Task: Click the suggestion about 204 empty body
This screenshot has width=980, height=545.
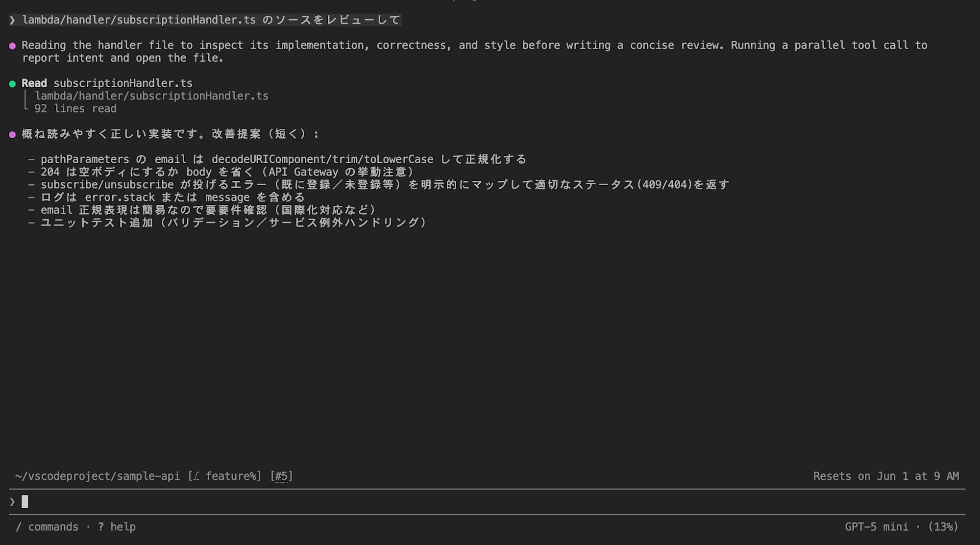Action: 227,172
